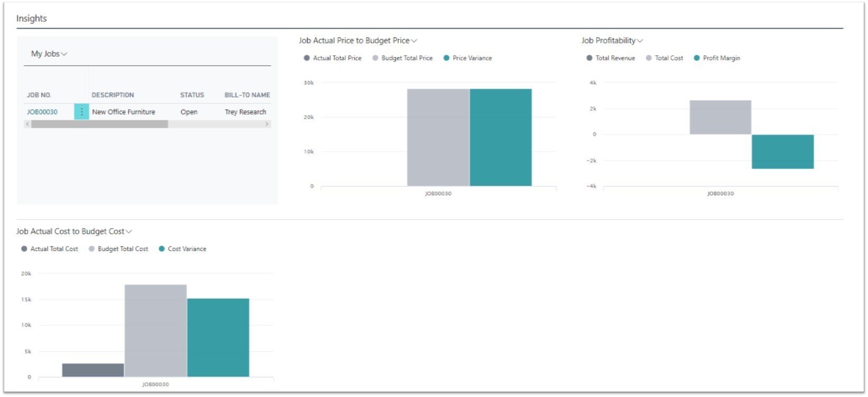This screenshot has height=397, width=868.
Task: Toggle the Cost Variance legend series
Action: point(182,249)
